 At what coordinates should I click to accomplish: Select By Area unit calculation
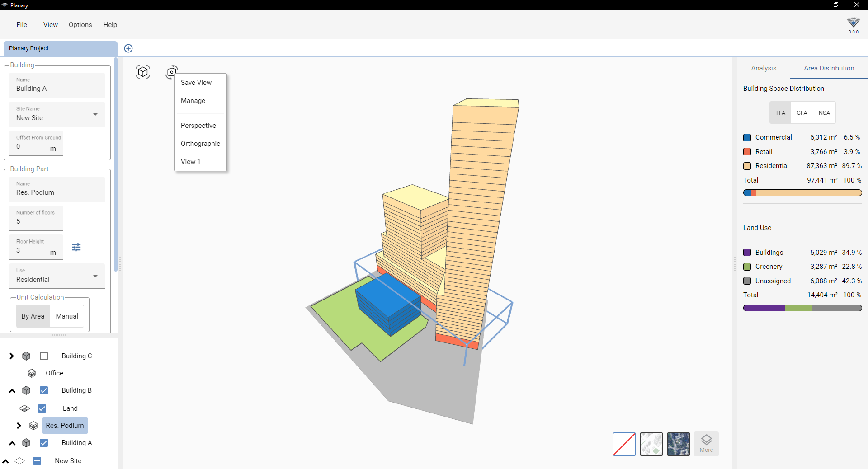(x=33, y=316)
